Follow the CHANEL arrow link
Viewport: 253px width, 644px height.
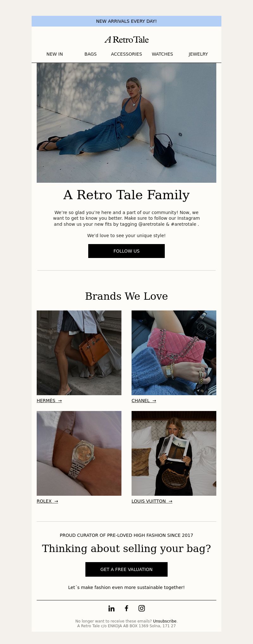(x=144, y=401)
